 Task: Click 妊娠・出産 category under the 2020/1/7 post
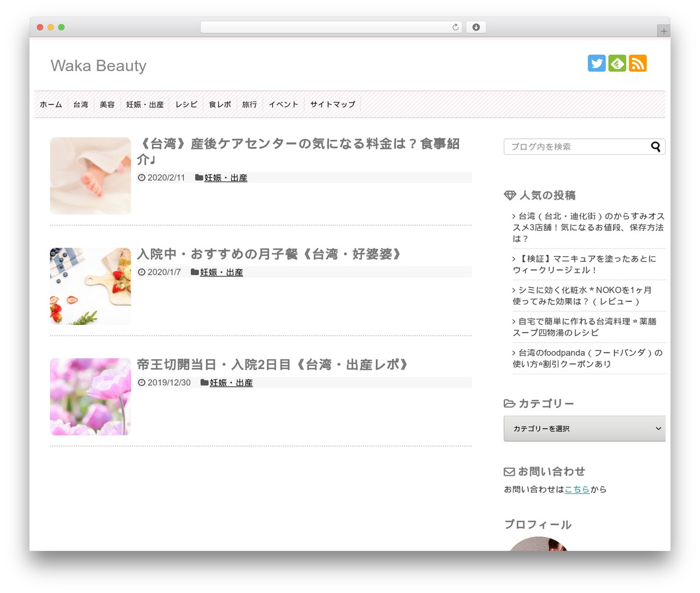tap(221, 272)
